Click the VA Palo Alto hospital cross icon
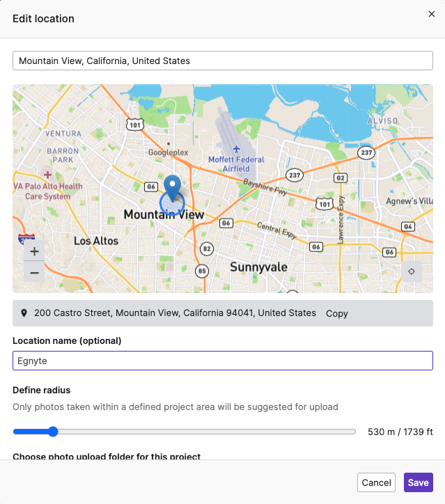Screen dimensions: 445x504 coord(47,175)
